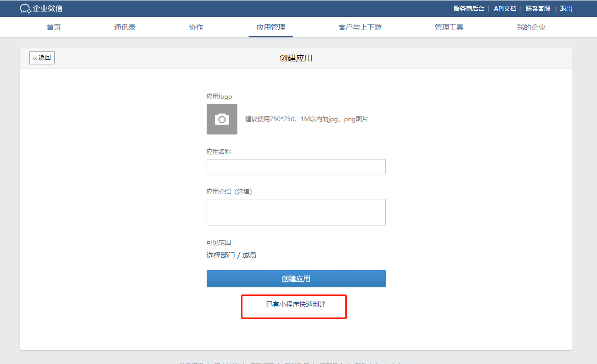Open 选择部门 to set visibility scope
The width and height of the screenshot is (597, 364).
pyautogui.click(x=221, y=255)
